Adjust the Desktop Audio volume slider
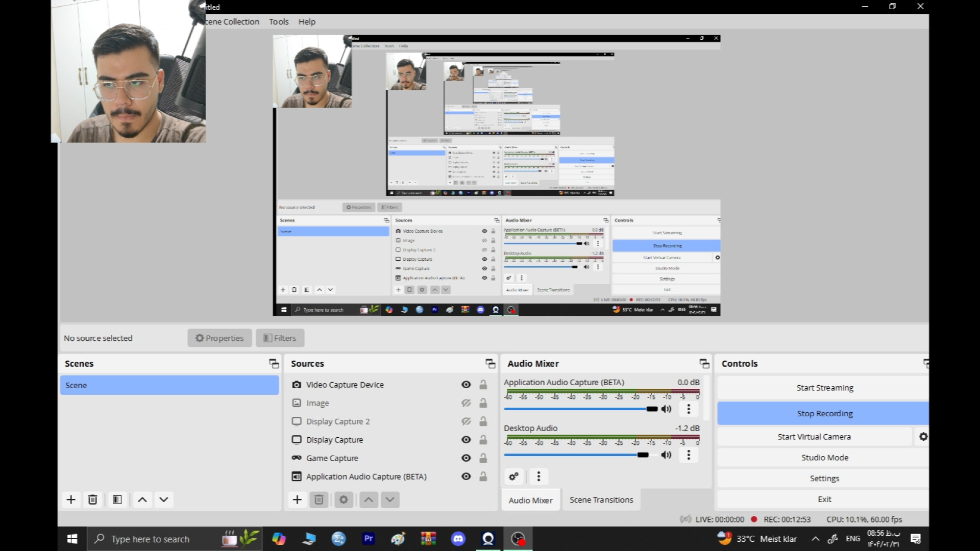This screenshot has width=980, height=551. [x=643, y=455]
